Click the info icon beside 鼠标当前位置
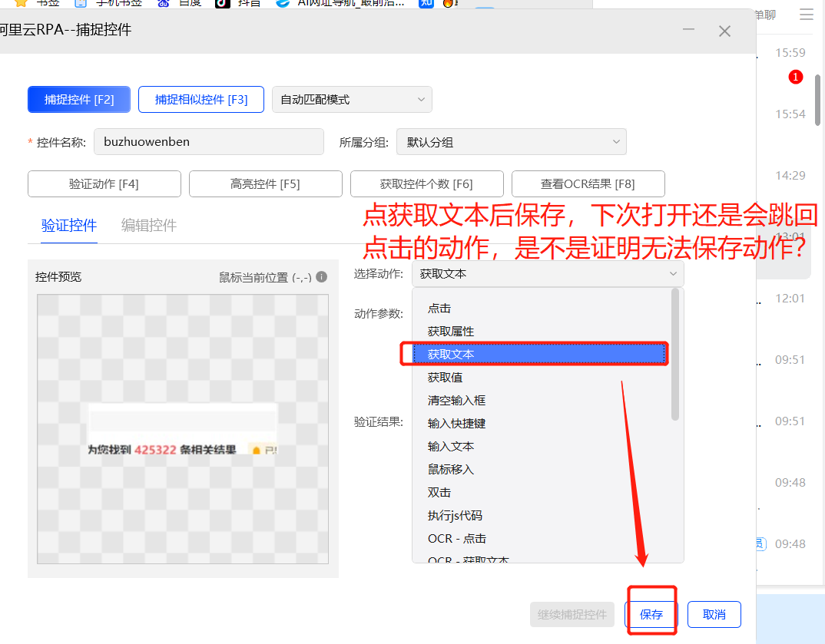Screen dimensions: 825x644 coord(322,276)
